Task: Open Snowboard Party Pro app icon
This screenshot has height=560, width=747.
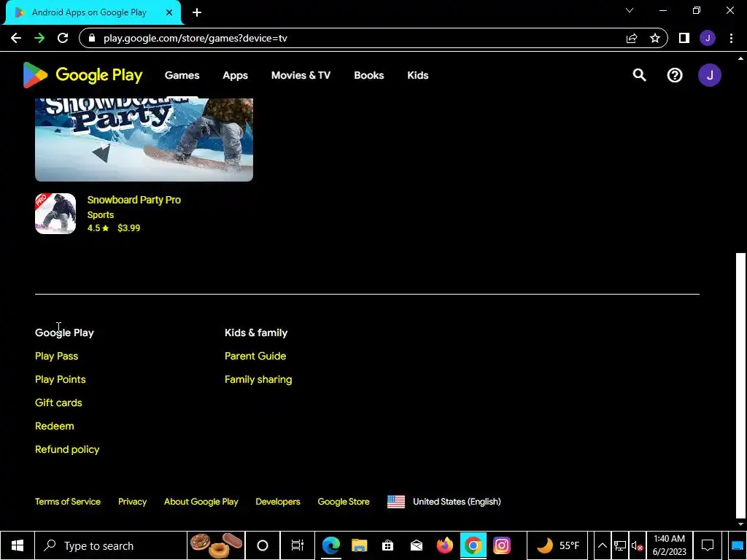Action: coord(55,214)
